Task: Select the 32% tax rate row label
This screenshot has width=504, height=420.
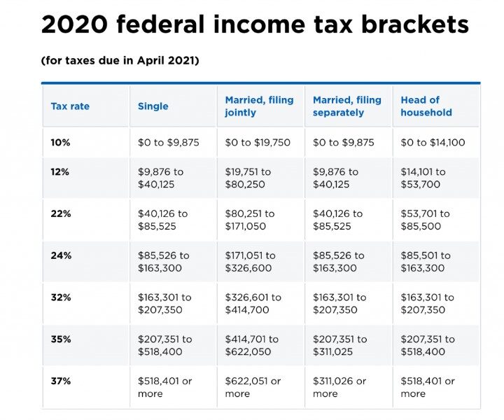Action: [61, 297]
